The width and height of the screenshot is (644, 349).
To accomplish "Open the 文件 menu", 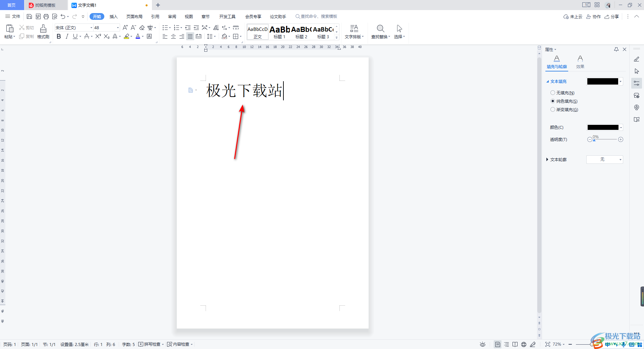I will coord(13,16).
